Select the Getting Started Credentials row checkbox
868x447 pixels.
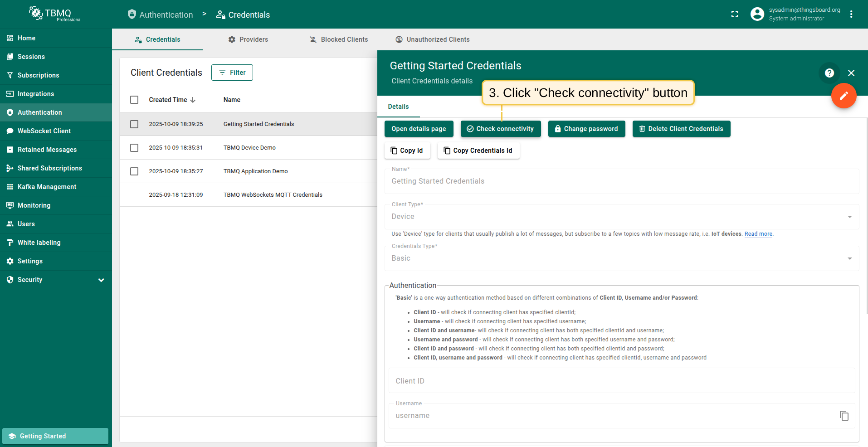[134, 124]
